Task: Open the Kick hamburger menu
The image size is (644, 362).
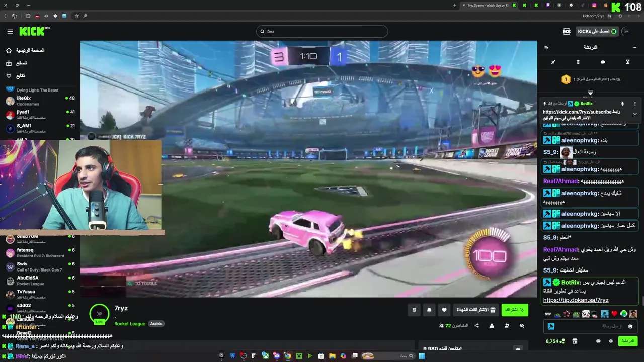Action: point(10,31)
